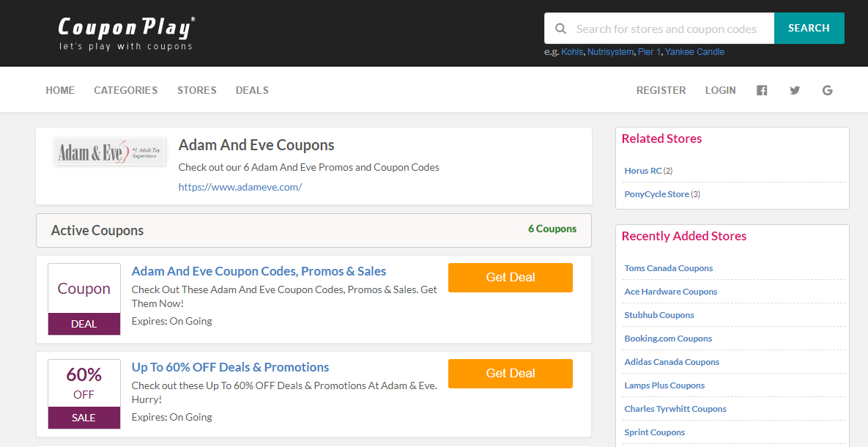Open the Horus RC related store
This screenshot has width=868, height=447.
(642, 171)
